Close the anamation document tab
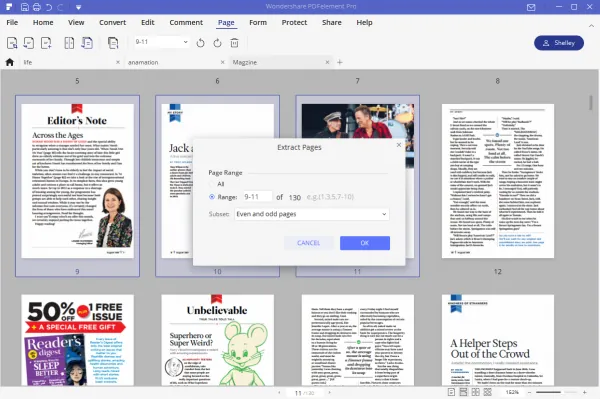 coord(223,62)
